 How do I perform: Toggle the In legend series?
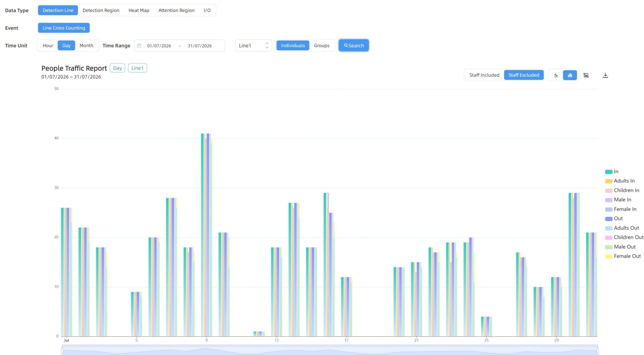coord(612,172)
